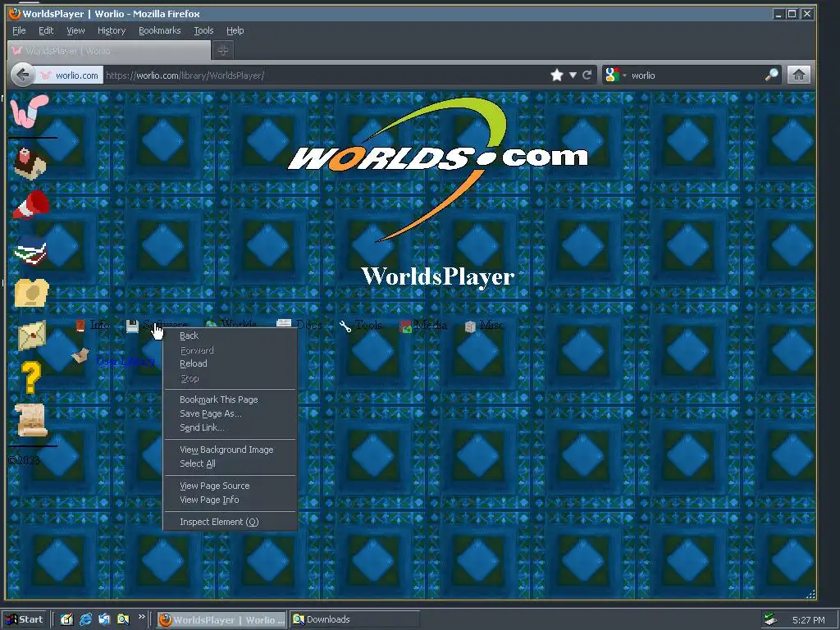Screen dimensions: 840x630
Task: Open the Docs navigation link
Action: 308,325
